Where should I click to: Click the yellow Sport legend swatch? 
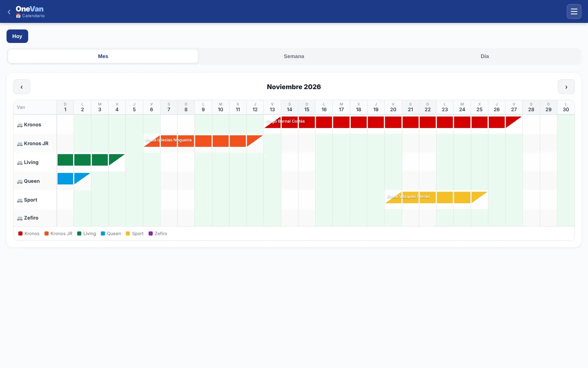point(128,233)
